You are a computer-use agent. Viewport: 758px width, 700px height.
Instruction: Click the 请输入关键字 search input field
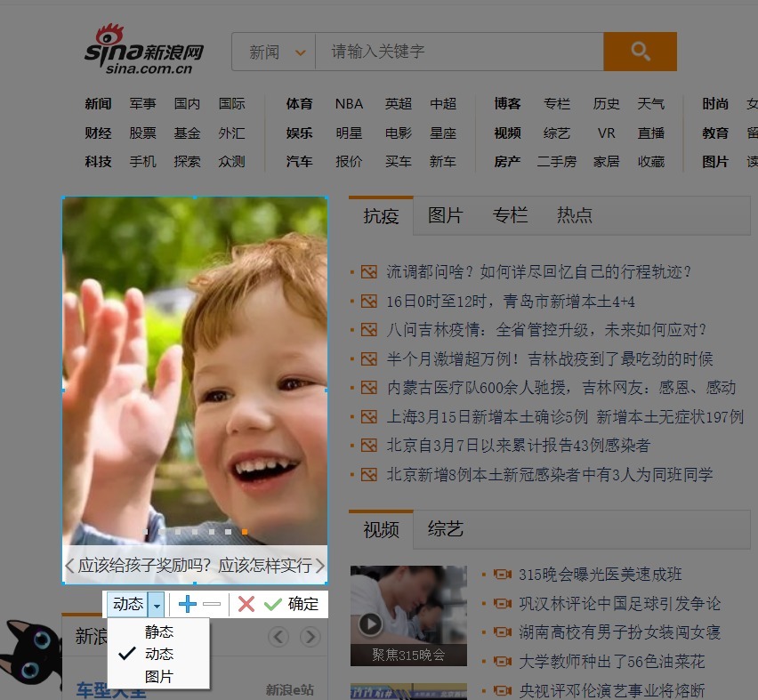(459, 52)
